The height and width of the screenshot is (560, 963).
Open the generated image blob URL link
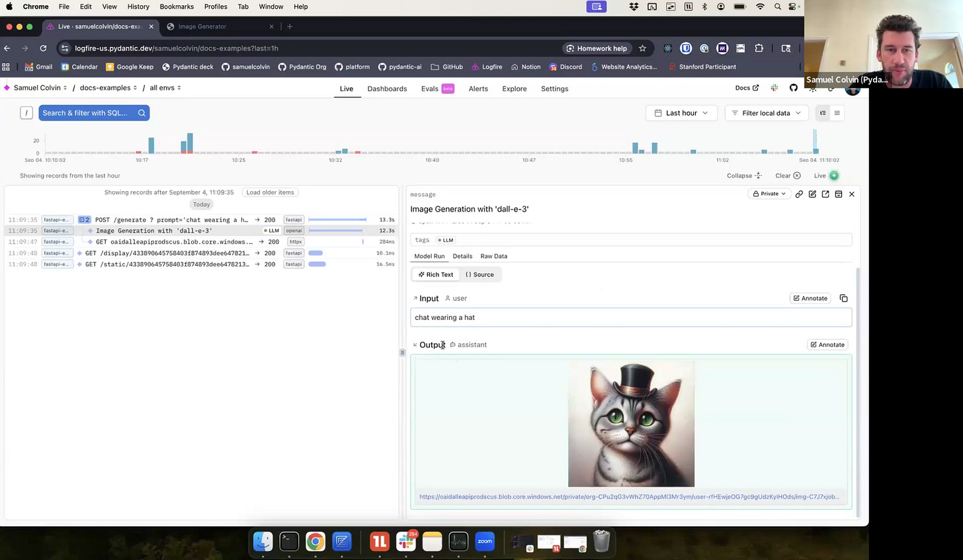coord(629,497)
